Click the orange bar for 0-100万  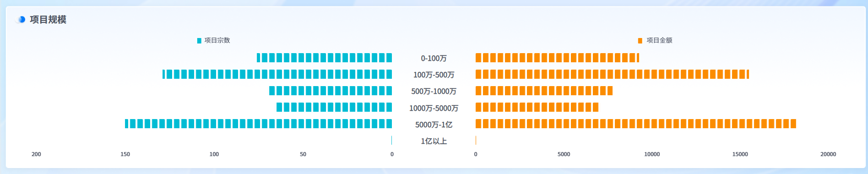557,58
